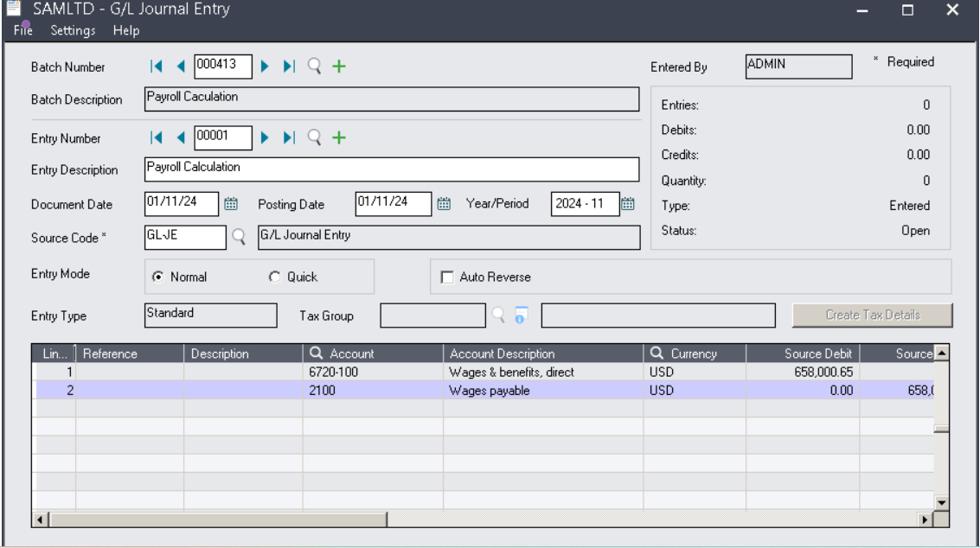Click grid scroll up arrow
The image size is (980, 548).
coord(941,353)
